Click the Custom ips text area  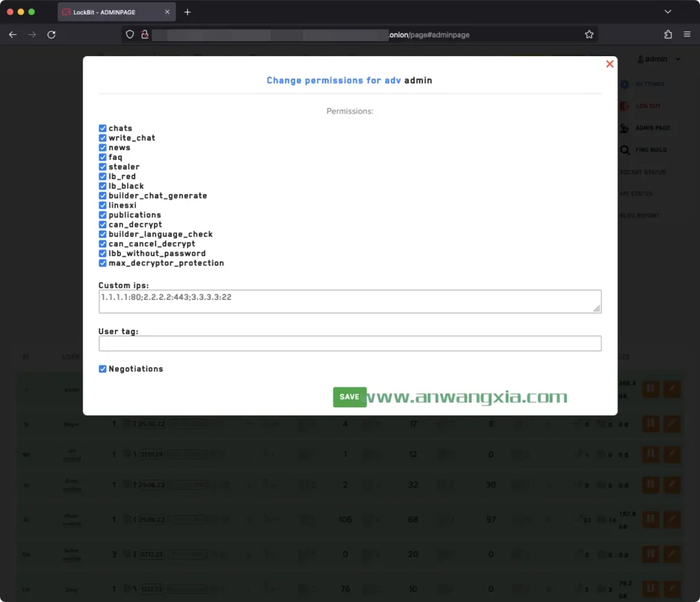click(349, 301)
